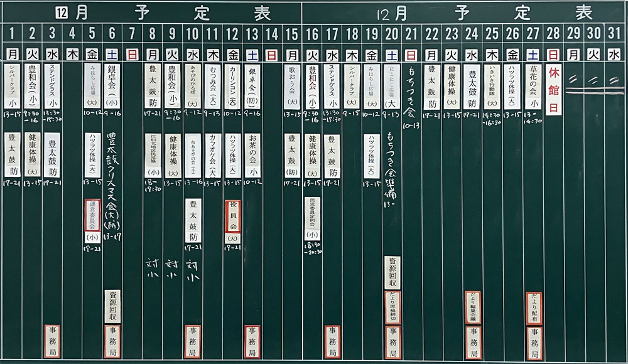The width and height of the screenshot is (628, 364).
Task: Click the day 15 date number
Action: point(292,33)
